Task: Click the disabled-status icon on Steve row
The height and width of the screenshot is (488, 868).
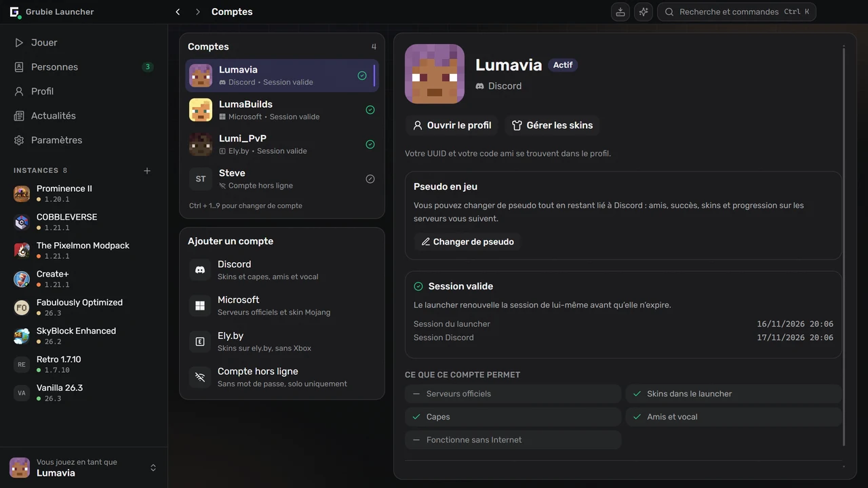Action: click(370, 179)
